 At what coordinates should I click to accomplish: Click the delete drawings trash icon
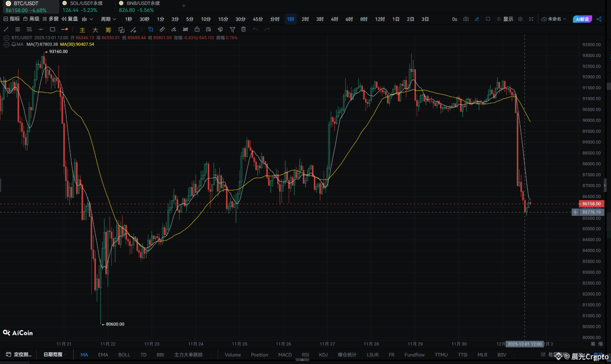243,29
